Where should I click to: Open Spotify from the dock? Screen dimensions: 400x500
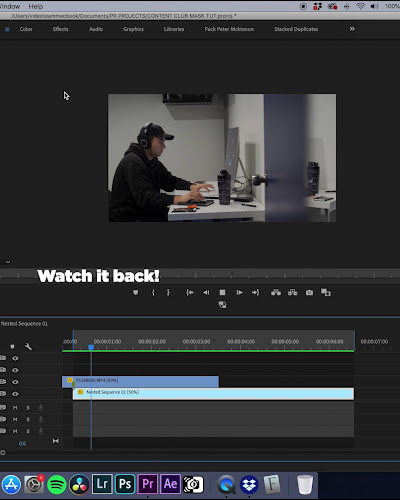coord(56,485)
